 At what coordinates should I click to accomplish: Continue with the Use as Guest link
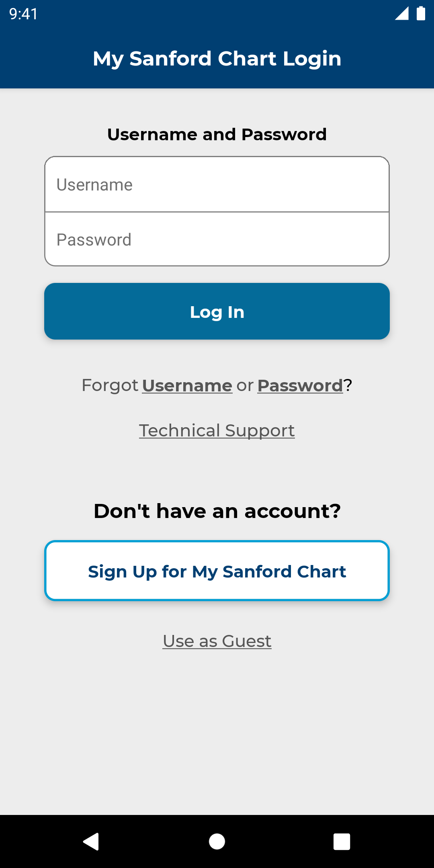click(217, 641)
